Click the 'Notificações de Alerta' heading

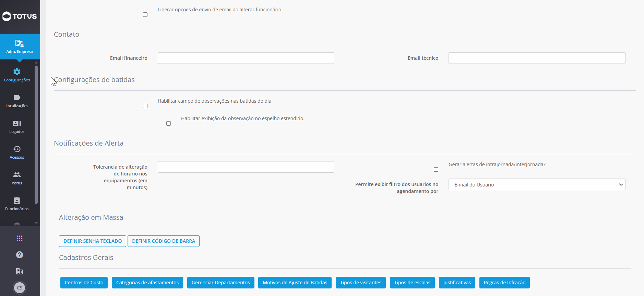point(89,143)
